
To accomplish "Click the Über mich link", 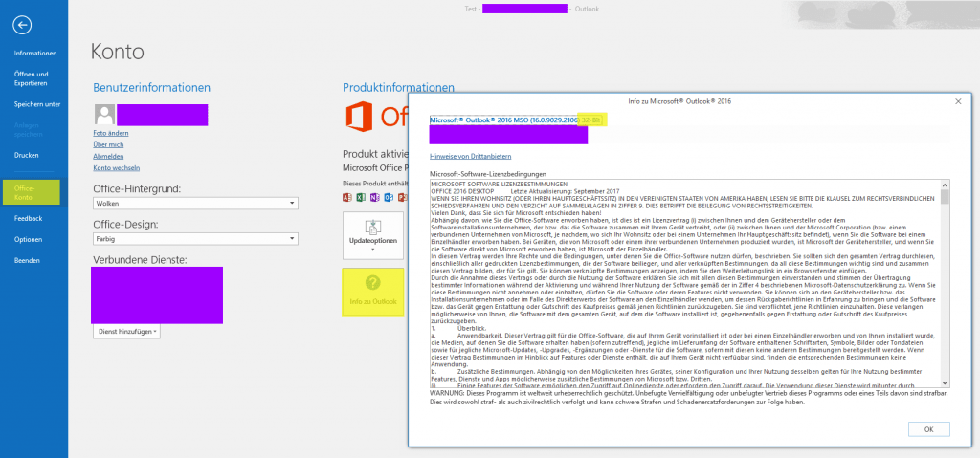I will [108, 145].
